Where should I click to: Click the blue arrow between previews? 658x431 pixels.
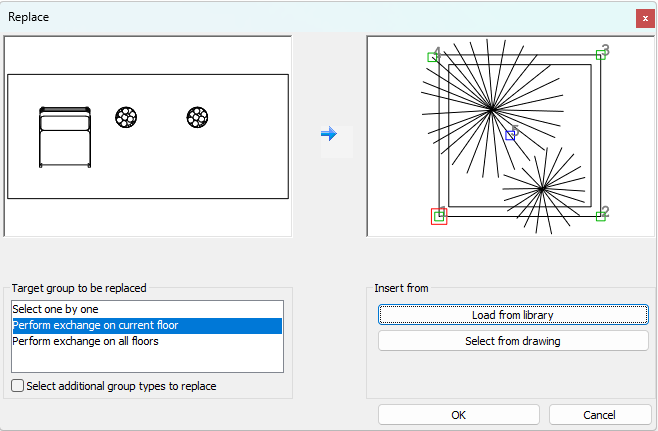pyautogui.click(x=329, y=133)
